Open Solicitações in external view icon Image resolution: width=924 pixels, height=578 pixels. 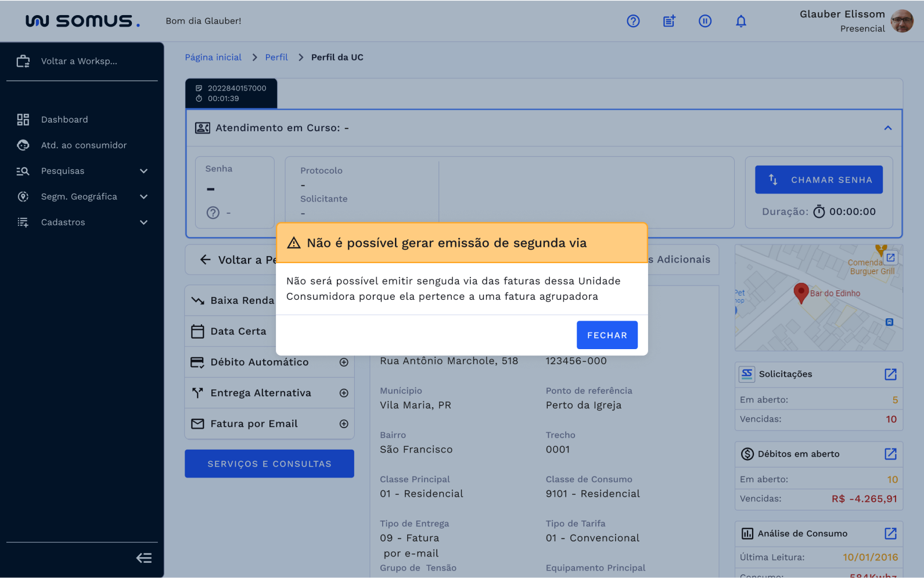coord(890,374)
